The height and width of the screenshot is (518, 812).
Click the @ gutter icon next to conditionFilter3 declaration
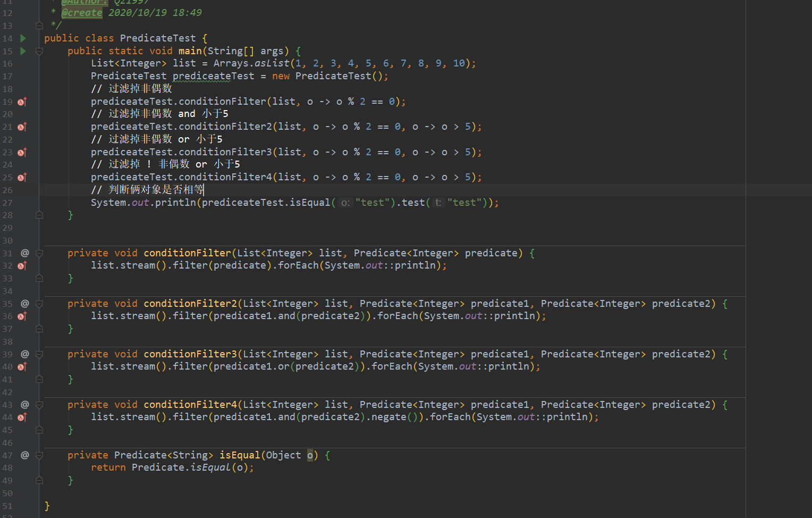[x=24, y=354]
